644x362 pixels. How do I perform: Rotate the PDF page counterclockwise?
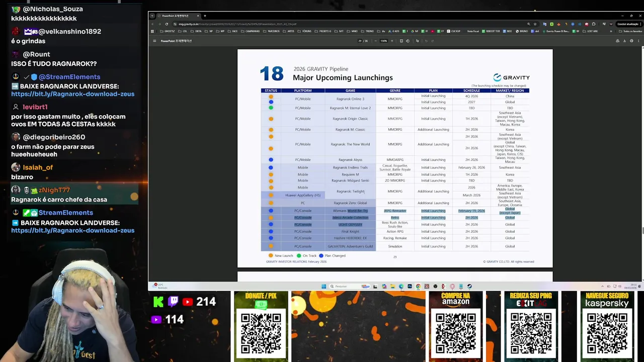408,41
